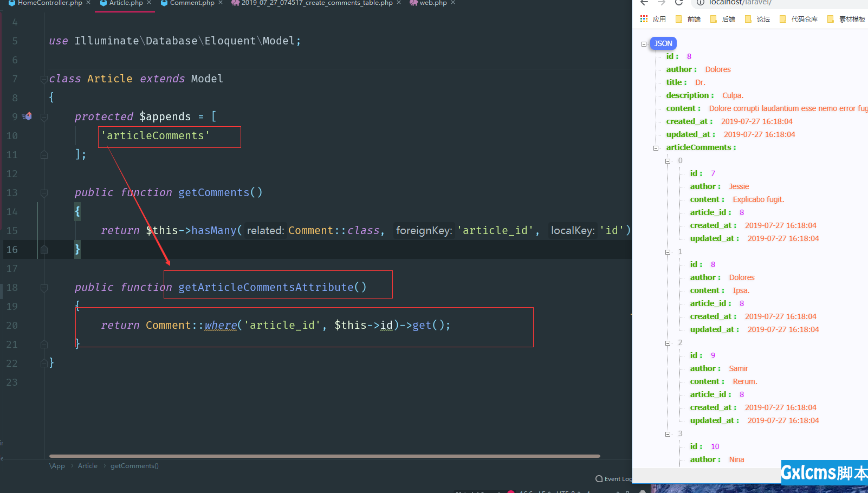
Task: Click the Article breadcrumb
Action: 88,466
